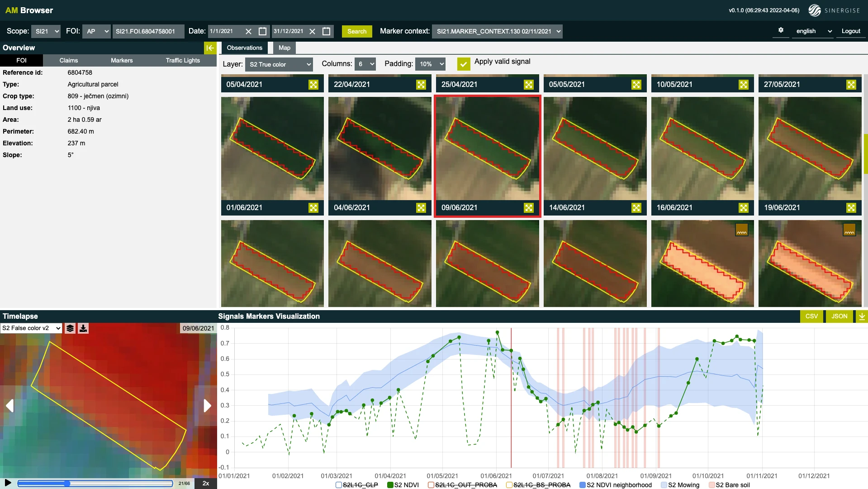This screenshot has height=489, width=868.
Task: Open the Traffic Lights tab
Action: click(x=182, y=60)
